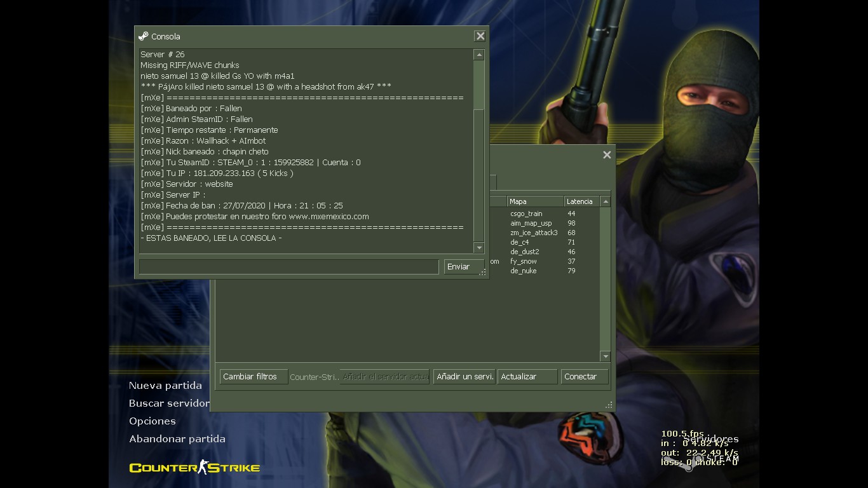Click console line 'Nick baneado : chapin cheto'
The width and height of the screenshot is (868, 488).
click(205, 152)
